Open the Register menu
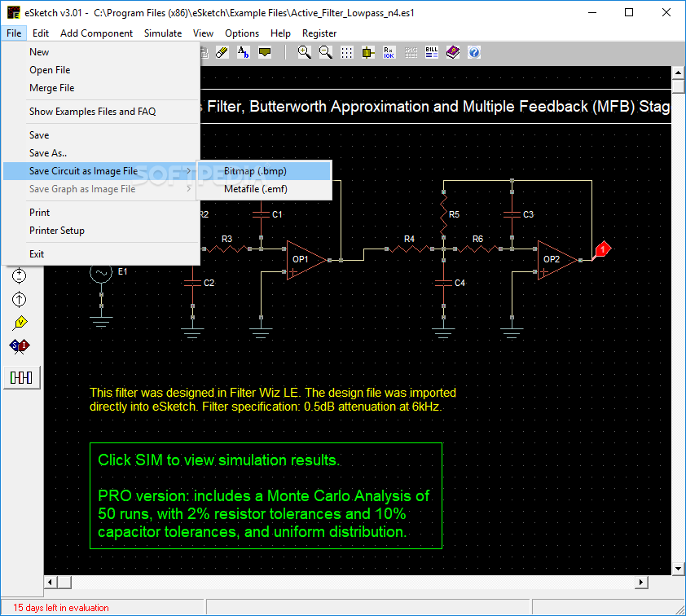686x616 pixels. click(x=319, y=33)
